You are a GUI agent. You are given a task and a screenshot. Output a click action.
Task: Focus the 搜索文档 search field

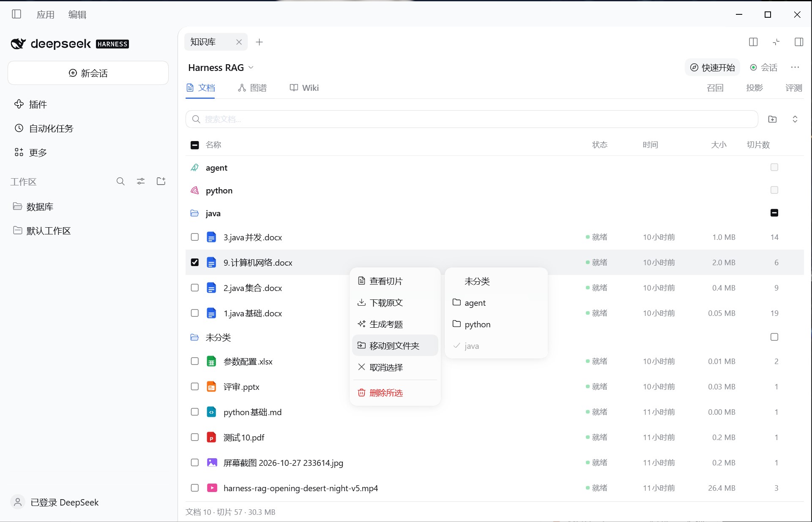pos(472,119)
